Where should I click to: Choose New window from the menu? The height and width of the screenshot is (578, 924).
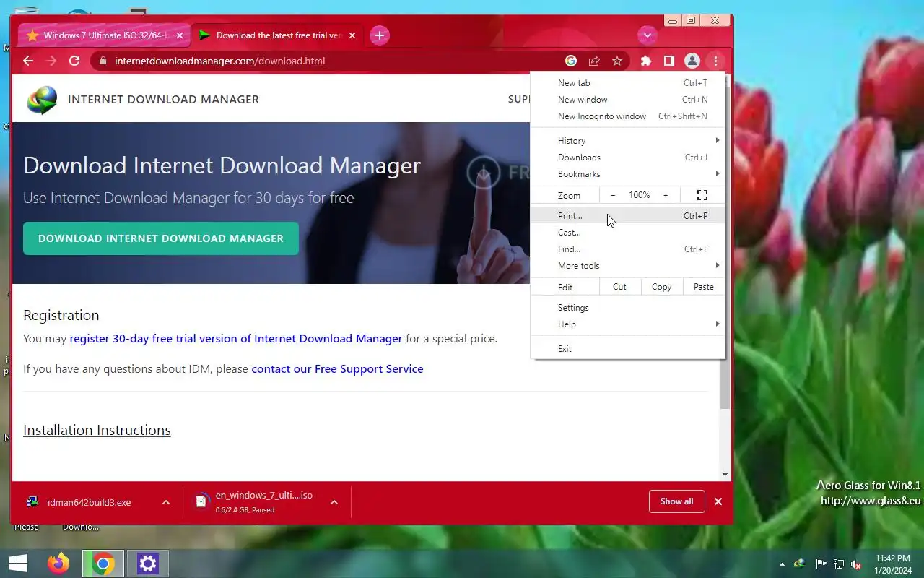(x=628, y=100)
